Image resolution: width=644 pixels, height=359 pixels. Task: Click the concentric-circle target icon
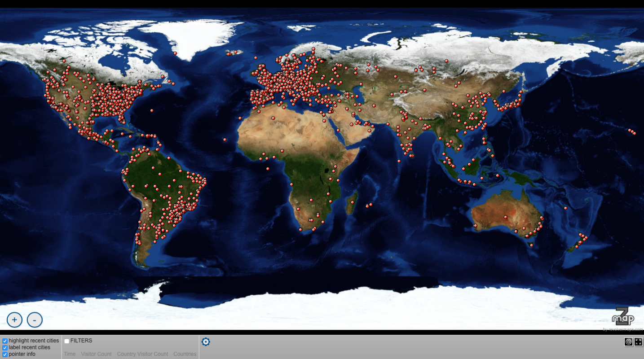coord(629,342)
